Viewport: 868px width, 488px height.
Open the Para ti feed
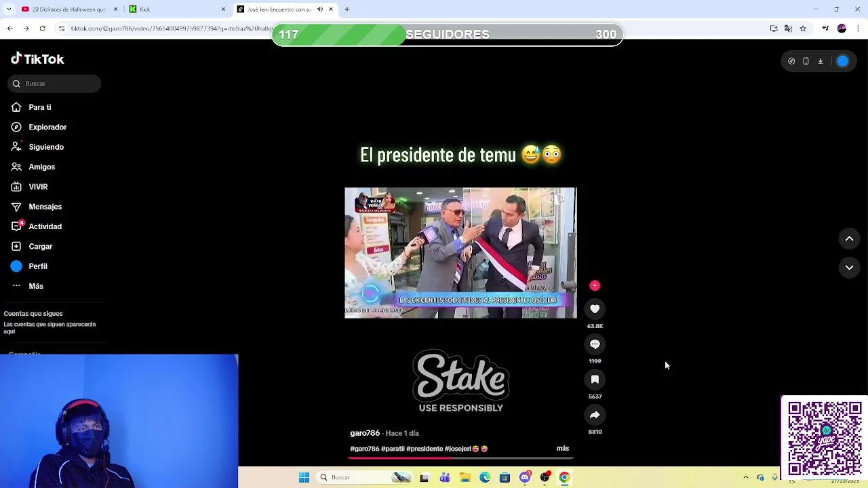tap(31, 107)
